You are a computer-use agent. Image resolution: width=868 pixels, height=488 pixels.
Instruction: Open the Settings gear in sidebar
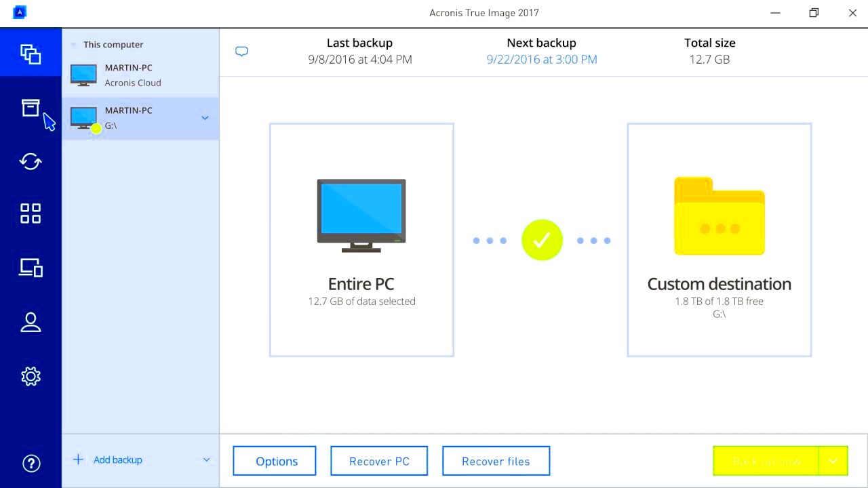[31, 376]
